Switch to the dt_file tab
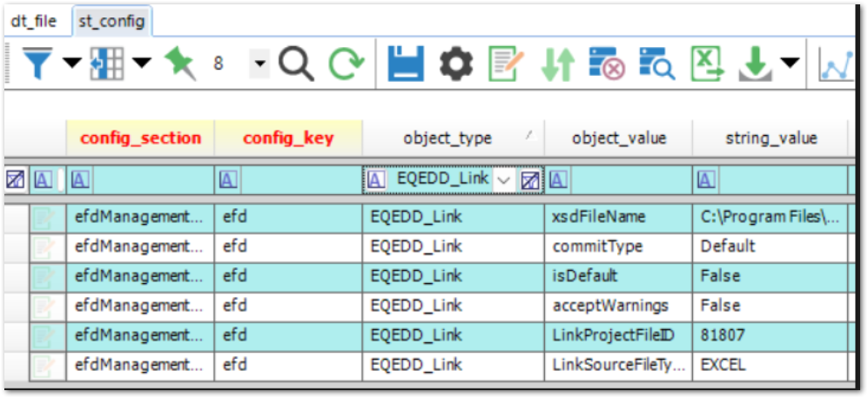The image size is (868, 398). click(x=33, y=19)
